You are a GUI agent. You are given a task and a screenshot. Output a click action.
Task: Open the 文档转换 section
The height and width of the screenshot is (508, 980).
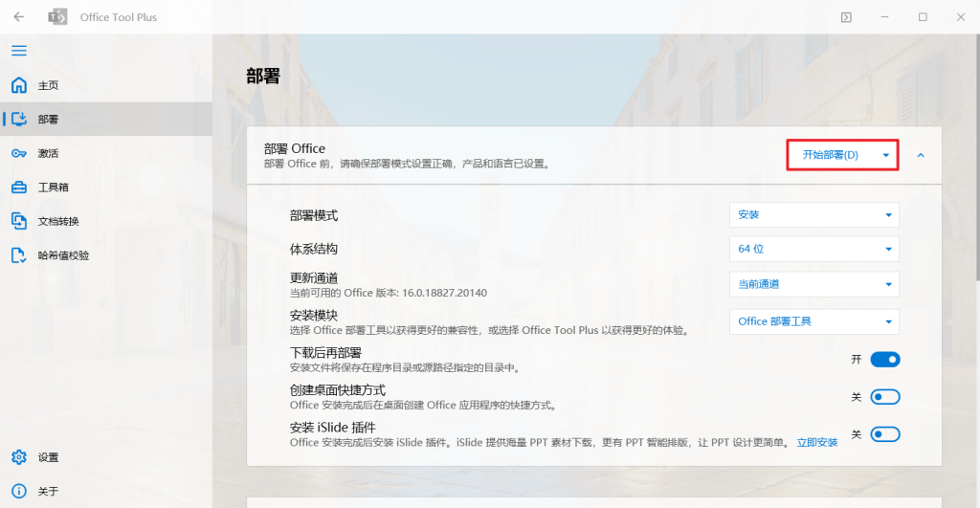tap(106, 221)
